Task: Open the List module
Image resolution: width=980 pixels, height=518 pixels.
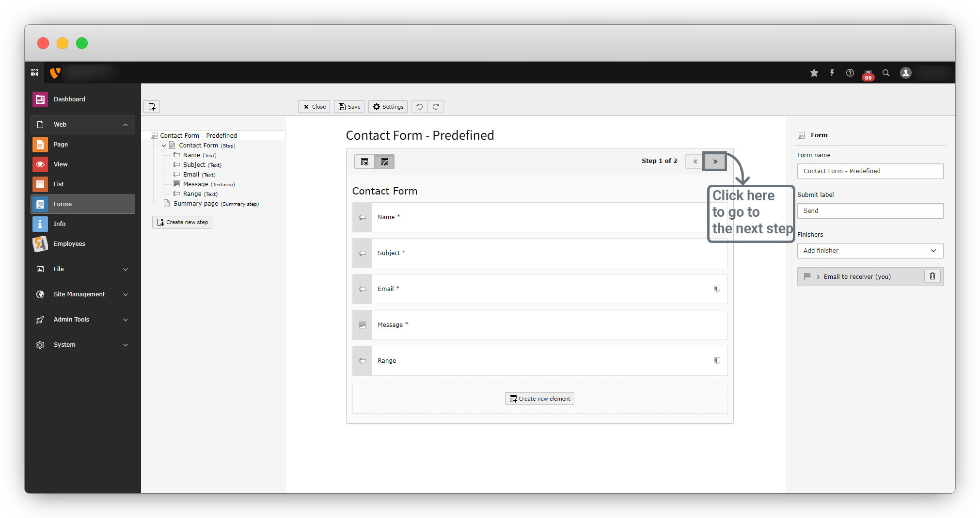Action: click(x=83, y=184)
